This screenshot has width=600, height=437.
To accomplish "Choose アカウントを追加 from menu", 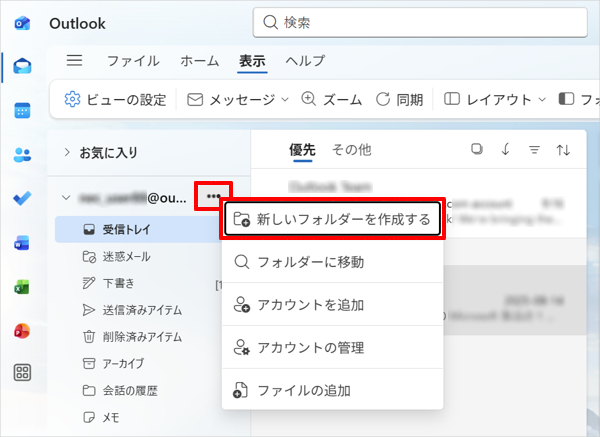I will pyautogui.click(x=333, y=305).
